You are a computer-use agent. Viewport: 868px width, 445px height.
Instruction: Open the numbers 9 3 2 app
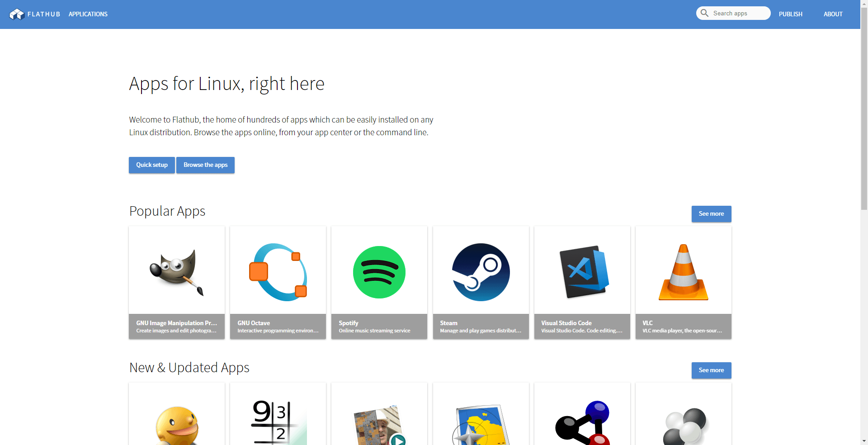[279, 422]
